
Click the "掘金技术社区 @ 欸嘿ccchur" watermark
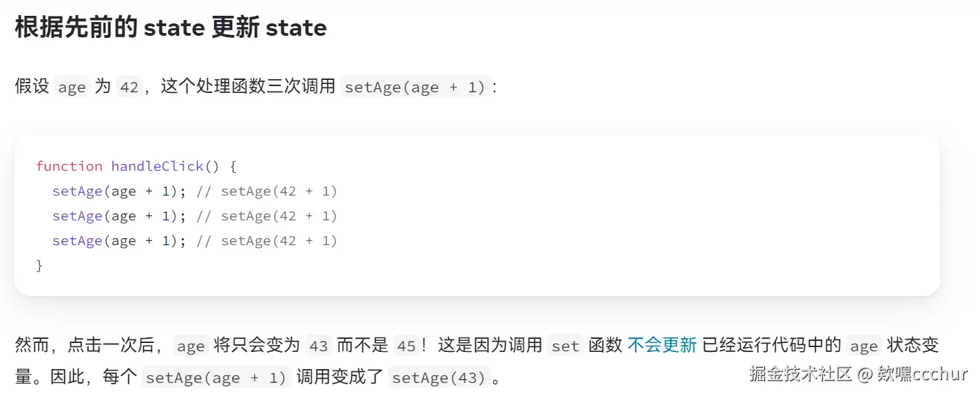point(858,374)
